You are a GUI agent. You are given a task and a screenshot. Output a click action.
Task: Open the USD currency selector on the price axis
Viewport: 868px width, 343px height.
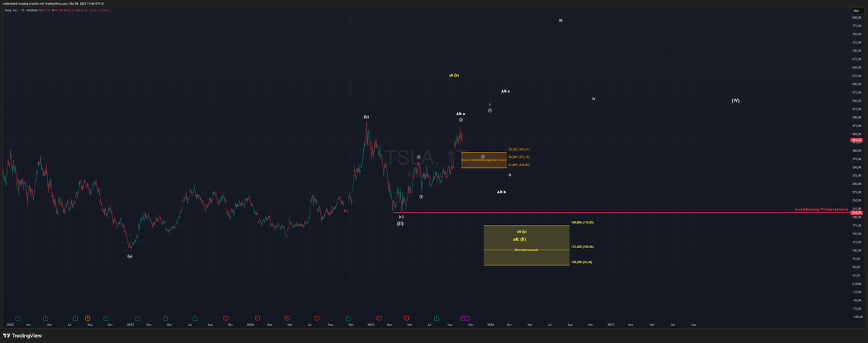point(856,11)
